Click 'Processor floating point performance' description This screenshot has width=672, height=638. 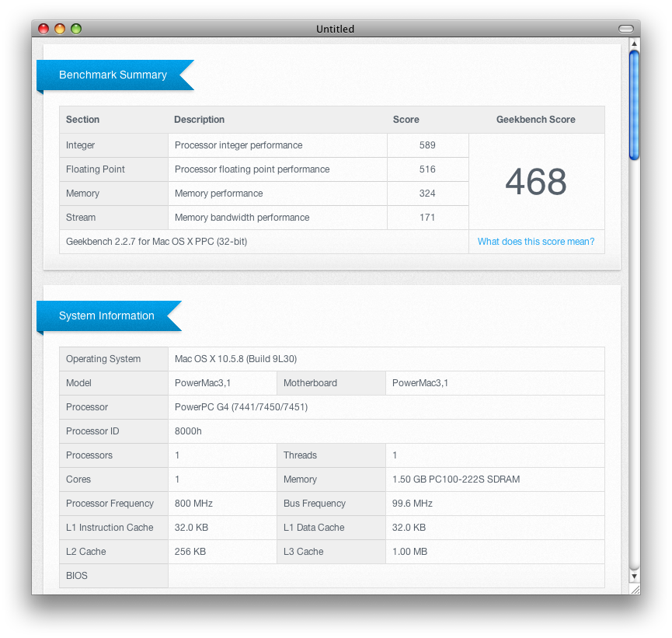click(x=252, y=169)
